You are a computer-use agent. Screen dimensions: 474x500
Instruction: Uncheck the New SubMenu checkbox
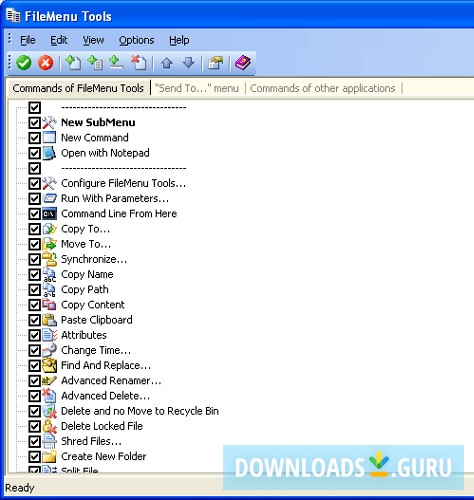coord(34,122)
